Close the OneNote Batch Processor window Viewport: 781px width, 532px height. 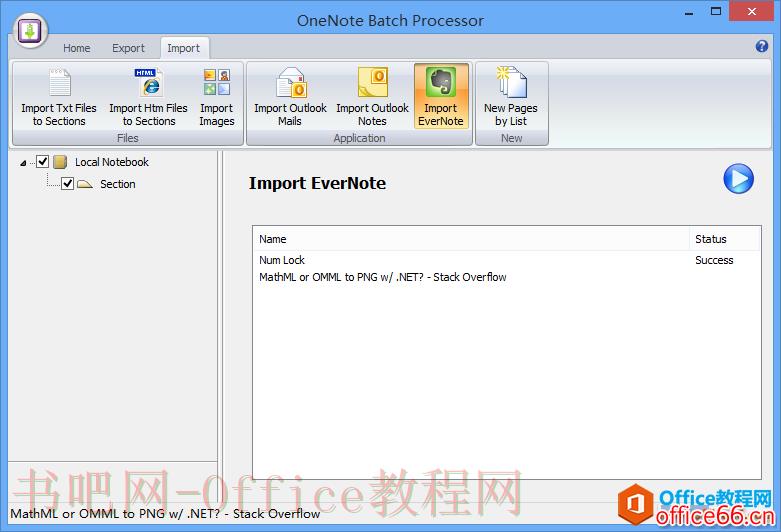[752, 11]
